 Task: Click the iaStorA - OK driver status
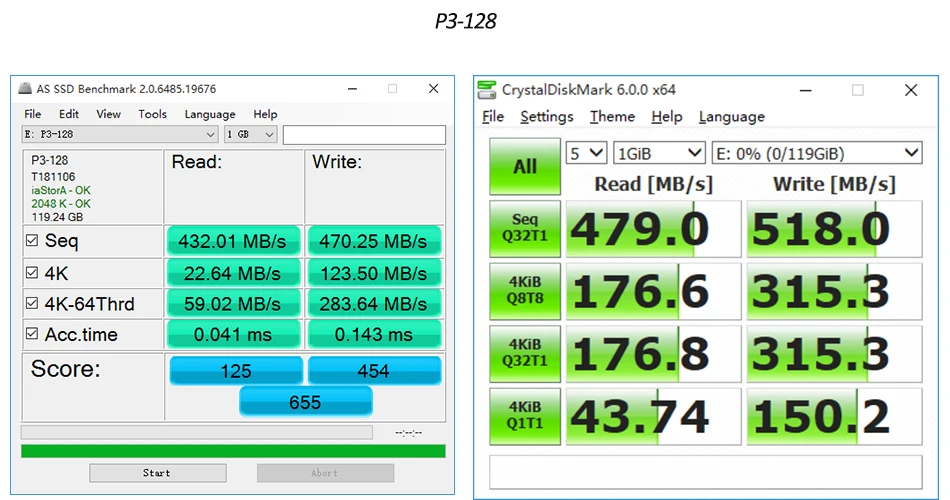tap(61, 190)
